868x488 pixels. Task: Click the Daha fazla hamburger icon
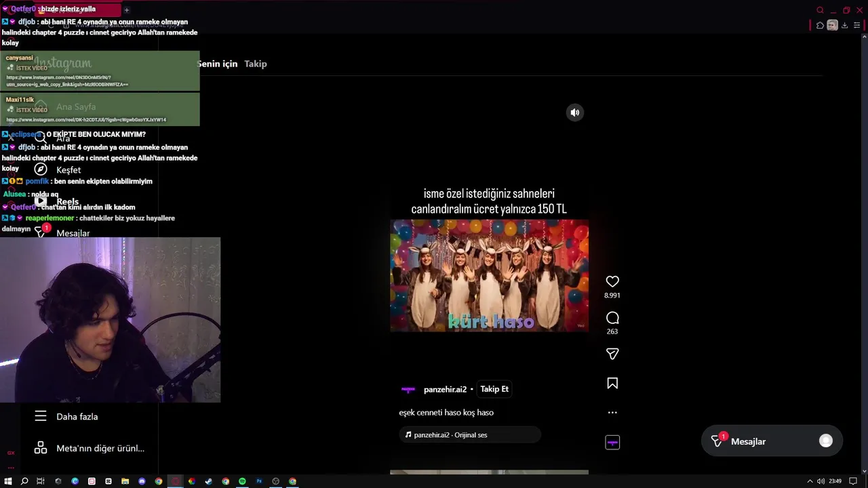(x=41, y=416)
